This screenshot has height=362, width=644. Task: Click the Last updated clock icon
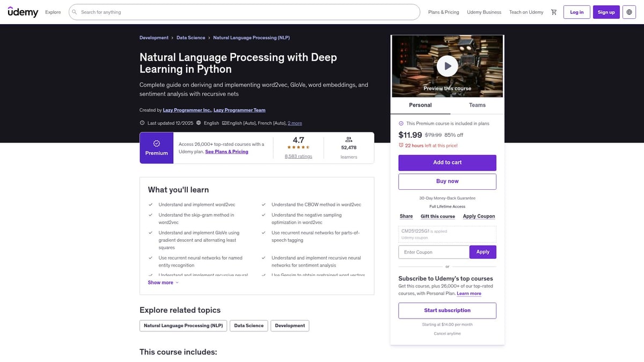pos(142,123)
